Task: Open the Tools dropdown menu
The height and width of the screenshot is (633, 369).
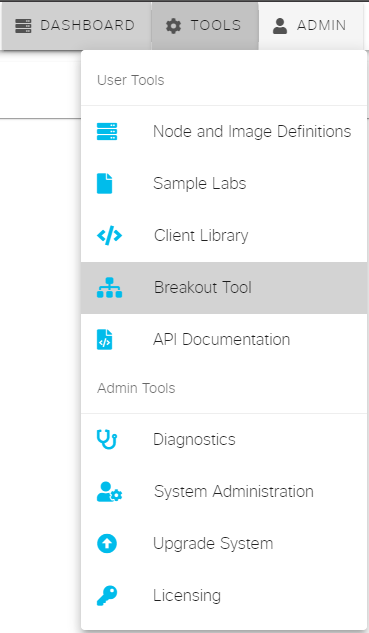Action: 205,26
